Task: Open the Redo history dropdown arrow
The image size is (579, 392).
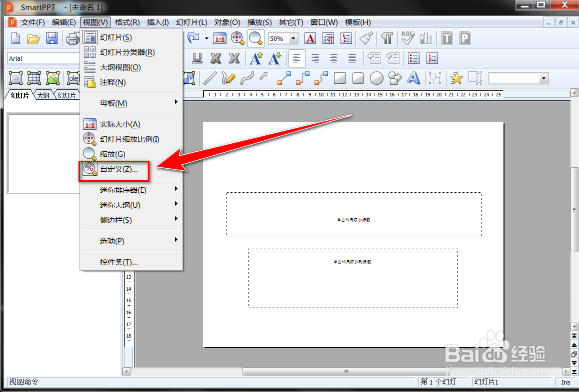Action: [x=206, y=38]
